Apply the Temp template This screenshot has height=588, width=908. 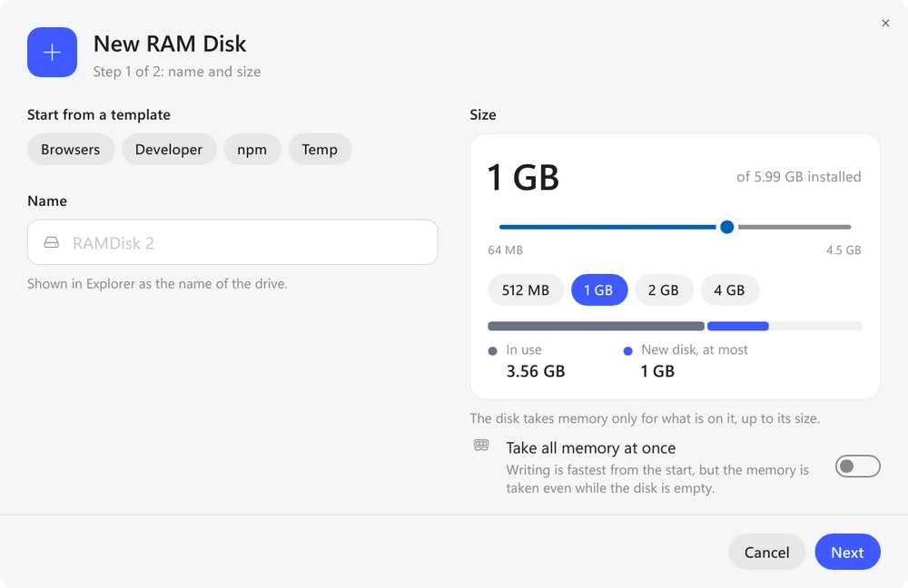pos(320,150)
